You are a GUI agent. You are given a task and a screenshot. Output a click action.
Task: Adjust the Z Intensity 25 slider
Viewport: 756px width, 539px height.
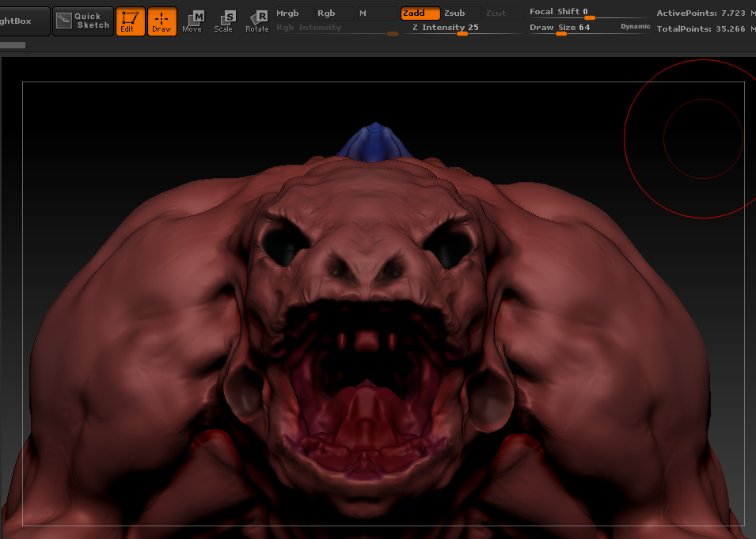coord(463,28)
